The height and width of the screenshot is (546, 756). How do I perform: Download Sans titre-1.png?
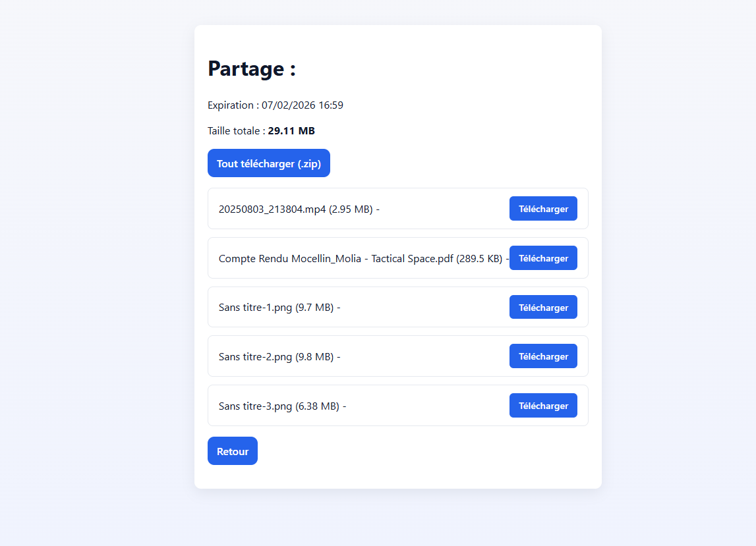pyautogui.click(x=543, y=308)
